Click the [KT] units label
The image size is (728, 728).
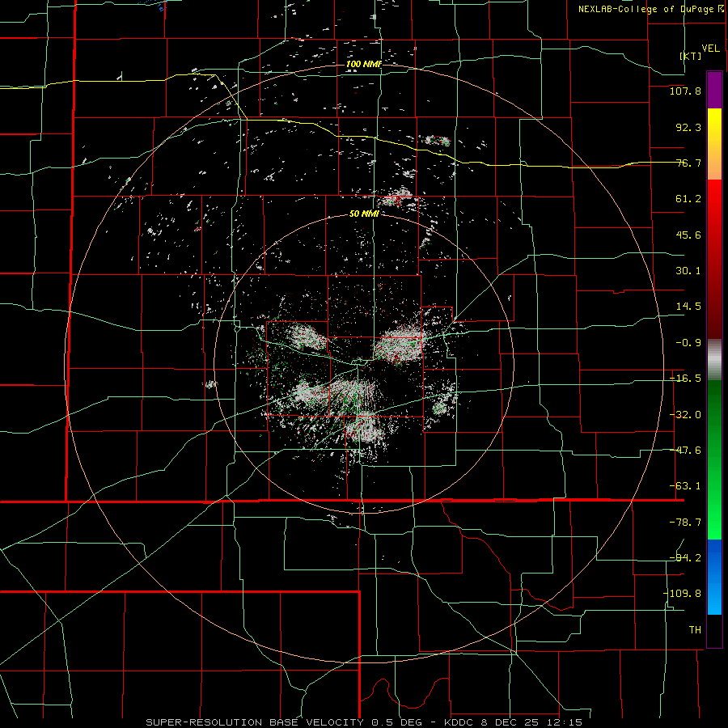(x=691, y=56)
